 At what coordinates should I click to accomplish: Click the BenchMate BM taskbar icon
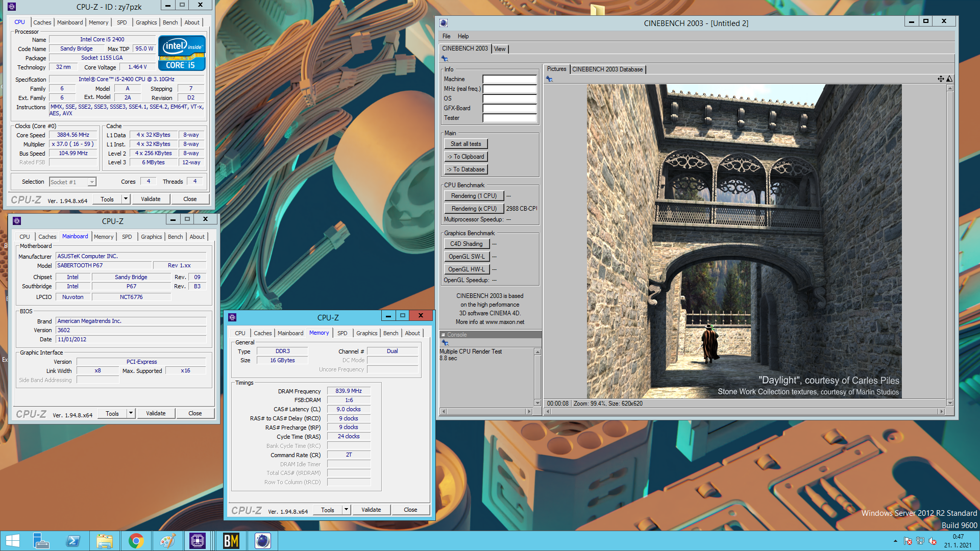(231, 541)
